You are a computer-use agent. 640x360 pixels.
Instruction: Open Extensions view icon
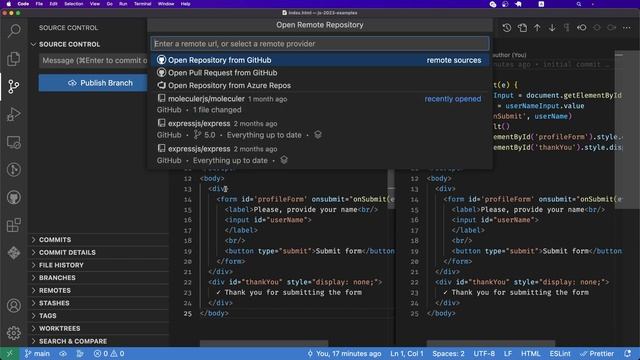click(x=14, y=225)
